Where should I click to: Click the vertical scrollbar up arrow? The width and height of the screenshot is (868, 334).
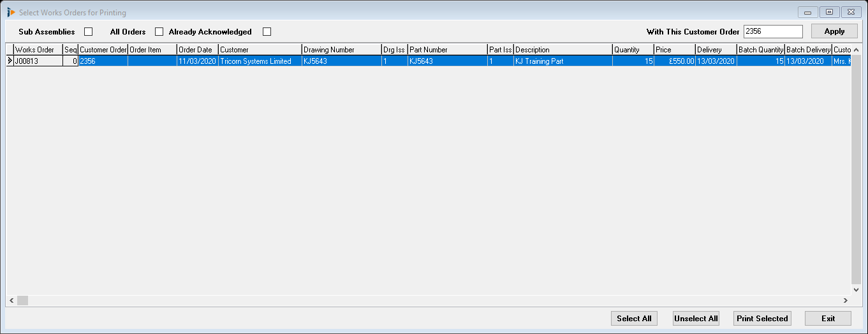click(x=856, y=50)
